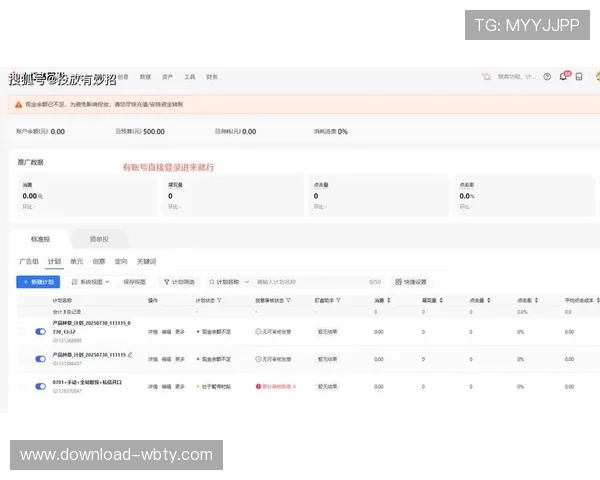
Task: Click 无可审核创意 status icon in 0730_13:32 row
Action: coord(258,332)
